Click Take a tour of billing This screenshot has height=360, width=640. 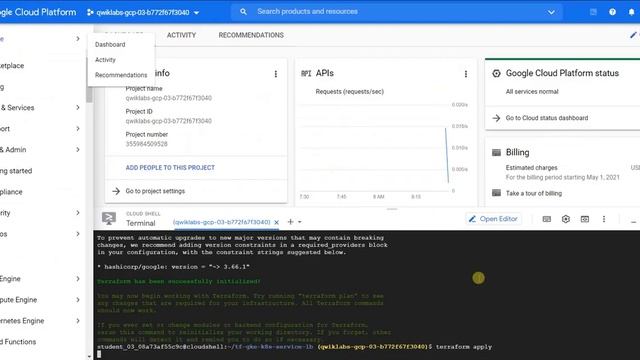534,193
